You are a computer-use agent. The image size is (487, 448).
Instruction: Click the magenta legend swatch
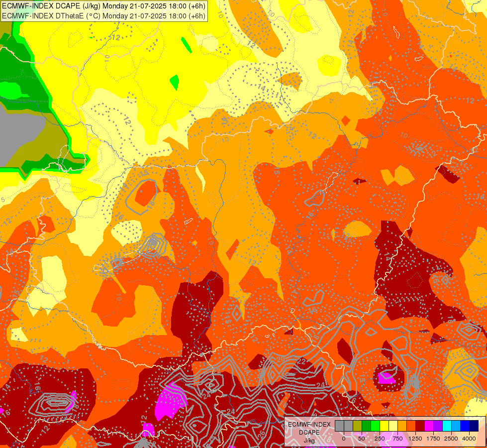click(429, 426)
